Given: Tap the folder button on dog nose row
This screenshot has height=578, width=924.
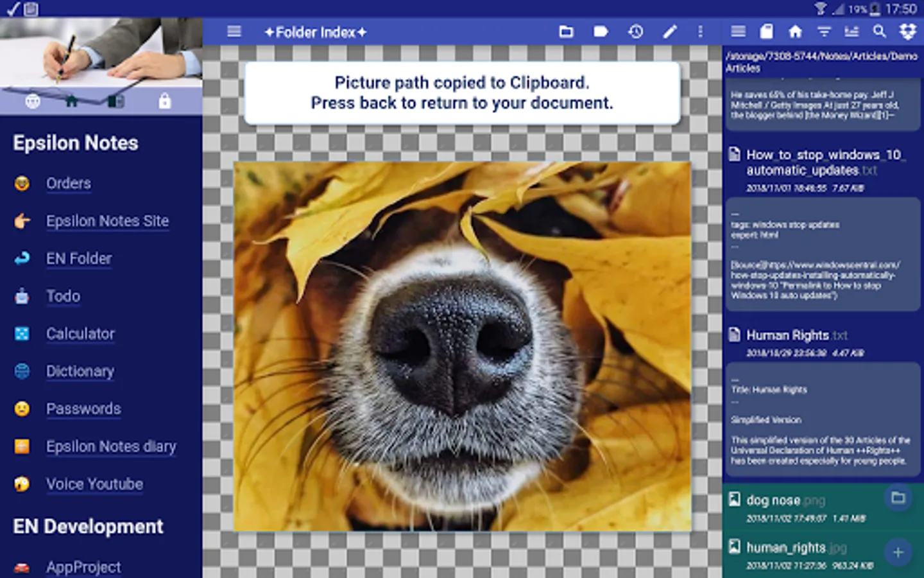Looking at the screenshot, I should pos(898,498).
